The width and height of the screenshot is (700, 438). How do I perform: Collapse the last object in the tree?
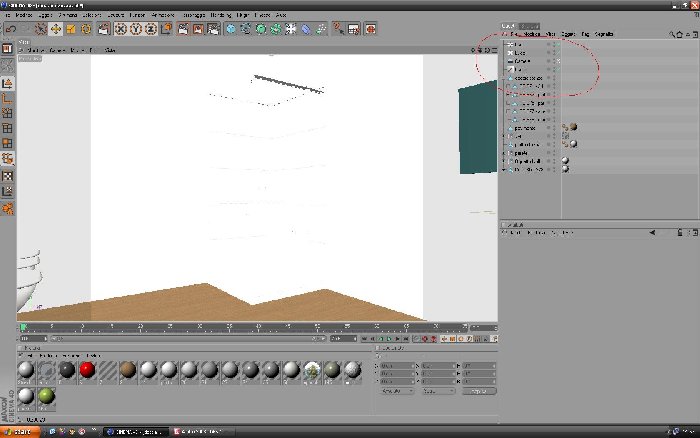point(504,170)
